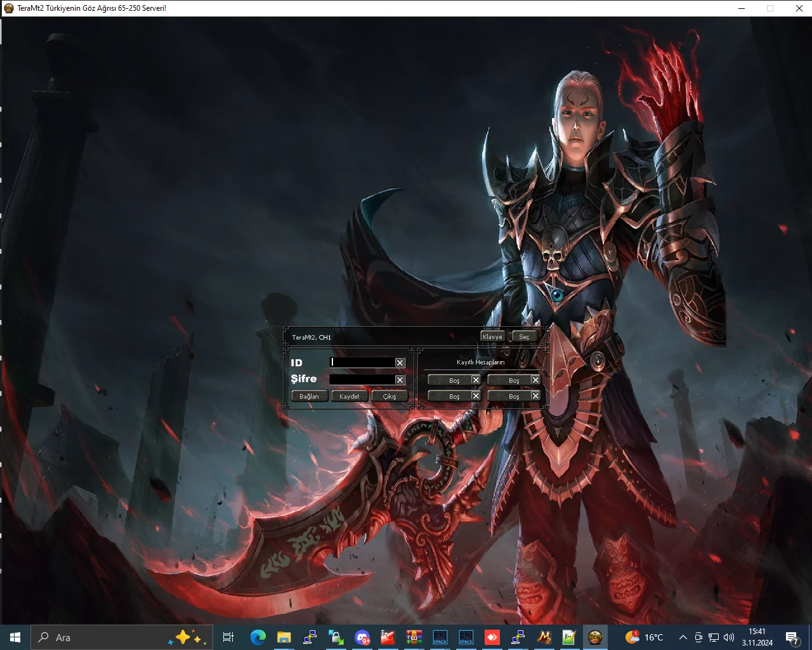Save the account with Kaydet

click(x=349, y=396)
